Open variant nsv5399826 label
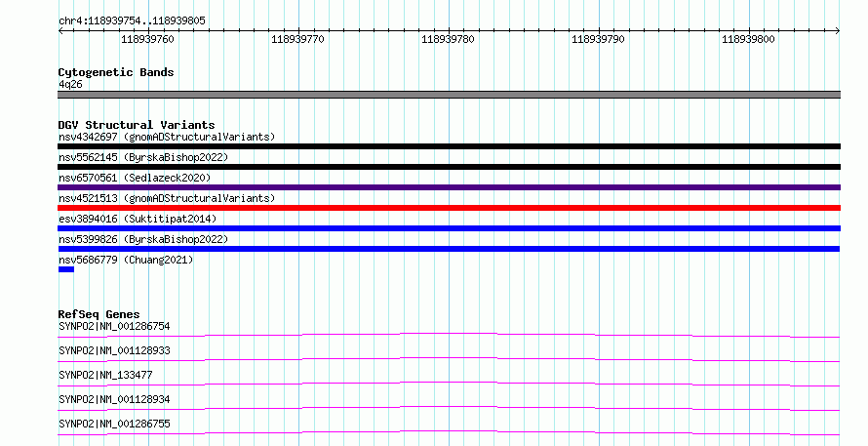Viewport: 868px width, 446px height. 143,239
